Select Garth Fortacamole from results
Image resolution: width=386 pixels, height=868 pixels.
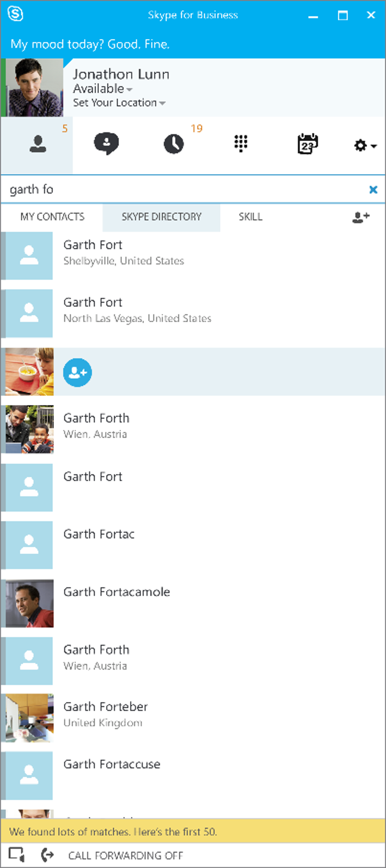[x=117, y=592]
